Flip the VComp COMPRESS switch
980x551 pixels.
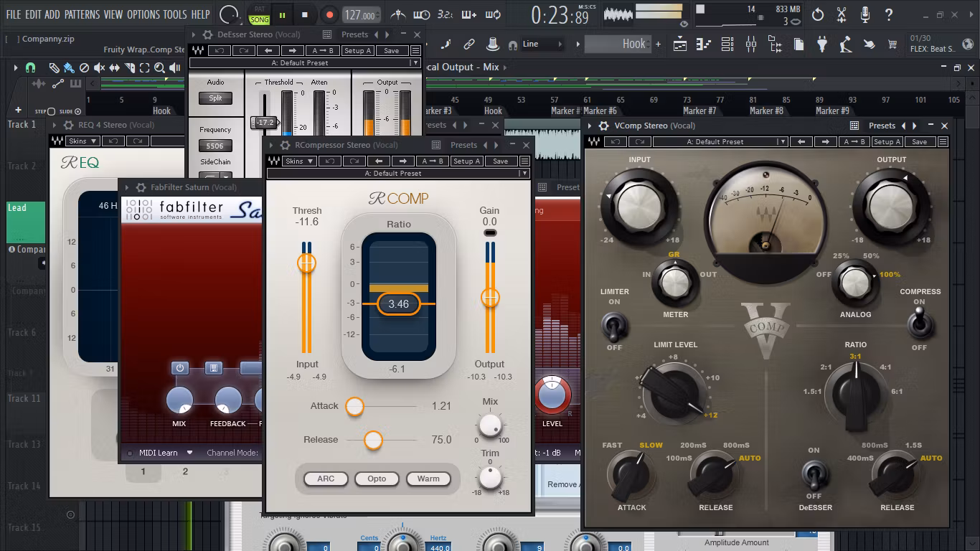[919, 325]
